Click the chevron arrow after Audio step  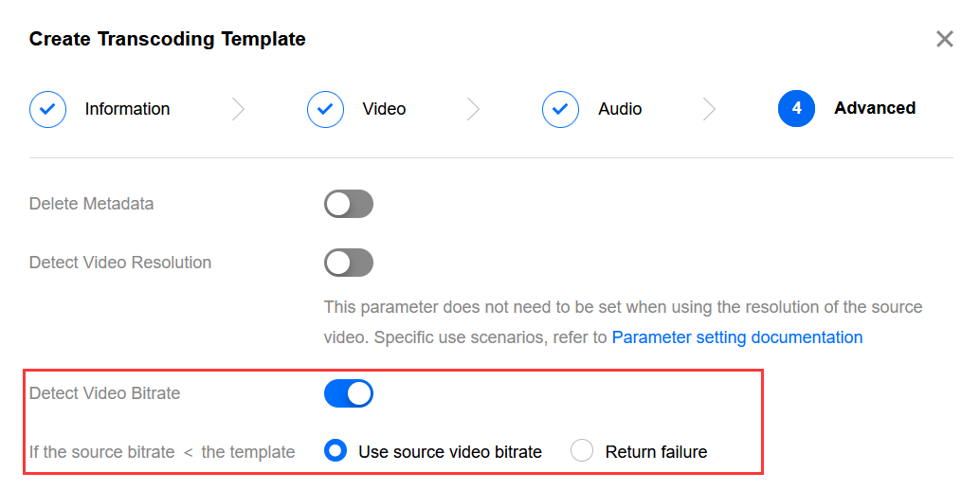click(x=708, y=109)
